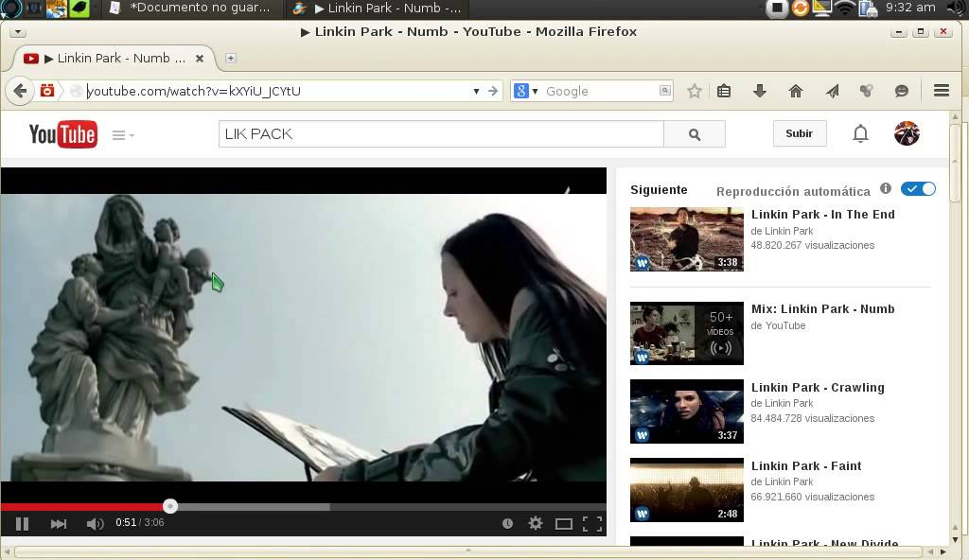This screenshot has height=560, width=969.
Task: Click Subir upload button
Action: (x=799, y=133)
